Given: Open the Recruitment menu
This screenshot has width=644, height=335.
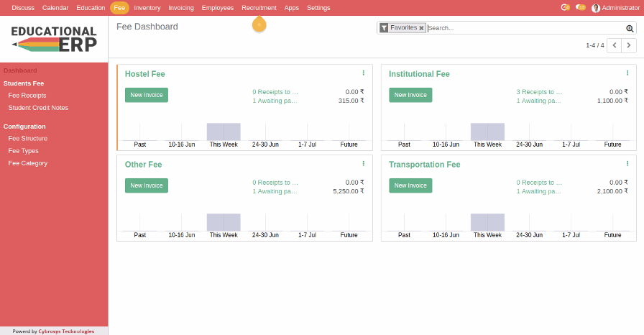Looking at the screenshot, I should 259,8.
